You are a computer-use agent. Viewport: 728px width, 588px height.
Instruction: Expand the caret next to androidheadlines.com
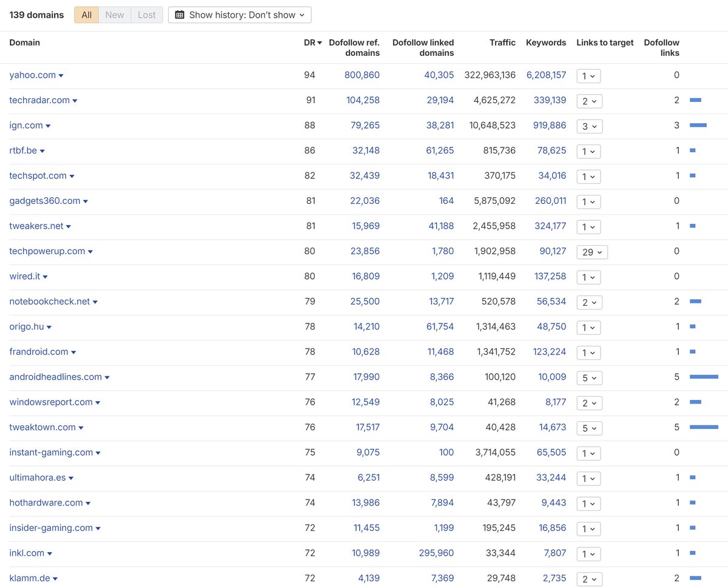[x=107, y=377]
